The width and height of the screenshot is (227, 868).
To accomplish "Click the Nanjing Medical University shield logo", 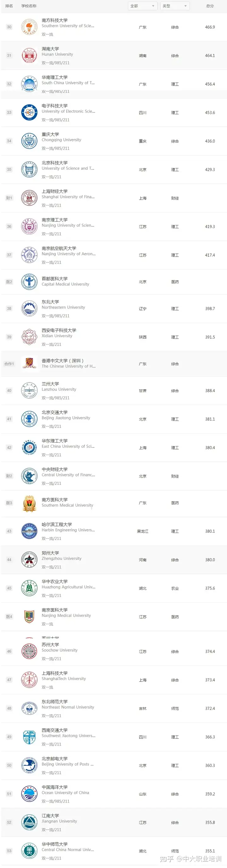I will tap(29, 617).
